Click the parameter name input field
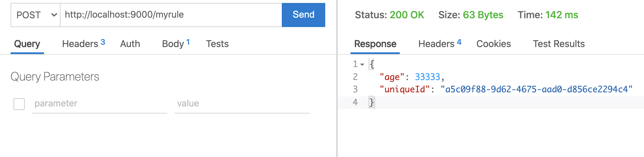The image size is (644, 157). click(100, 104)
